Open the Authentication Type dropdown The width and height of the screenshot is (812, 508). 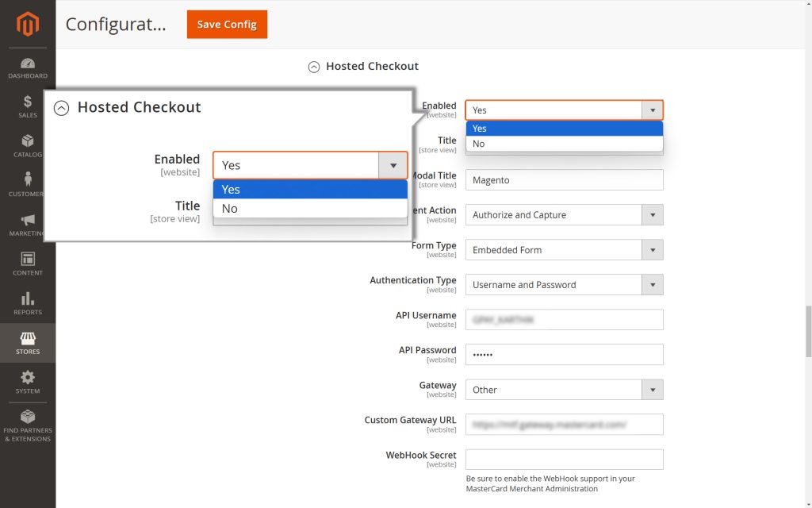(x=564, y=285)
